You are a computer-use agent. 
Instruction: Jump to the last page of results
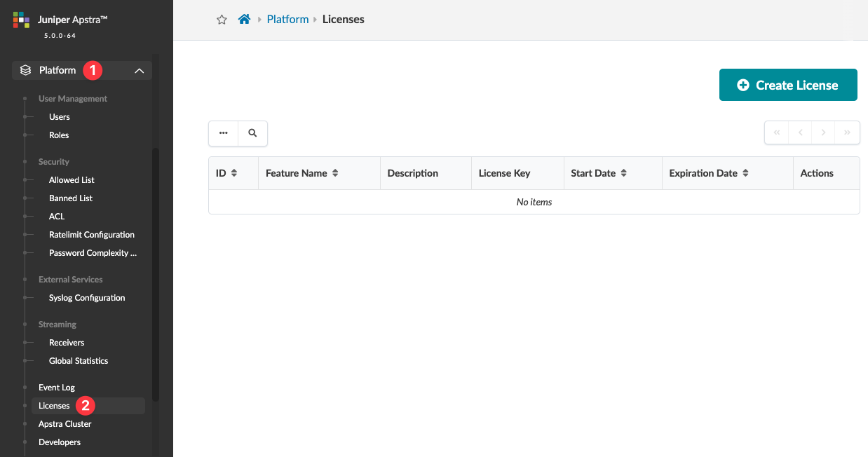pyautogui.click(x=847, y=132)
